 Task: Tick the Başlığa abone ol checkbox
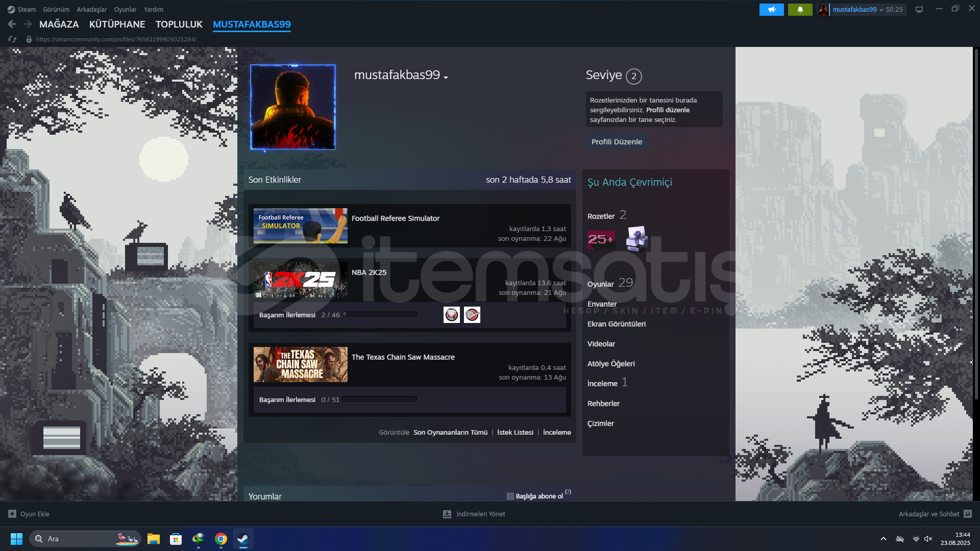tap(510, 496)
